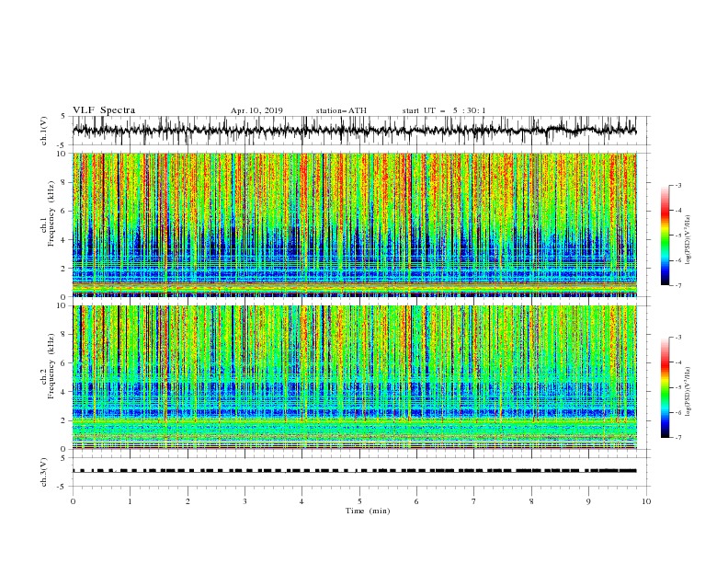Click the time axis tick label "10"

(646, 501)
